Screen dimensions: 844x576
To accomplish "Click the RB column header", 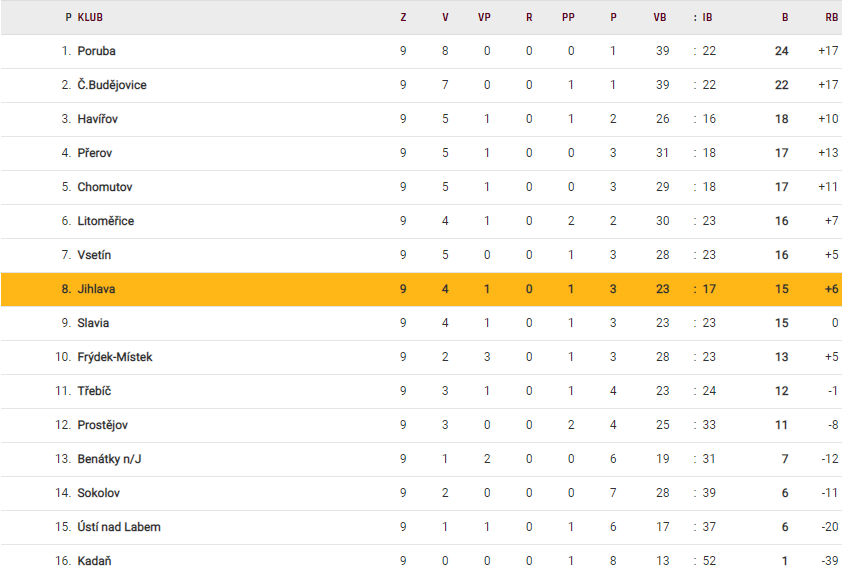I will point(831,17).
